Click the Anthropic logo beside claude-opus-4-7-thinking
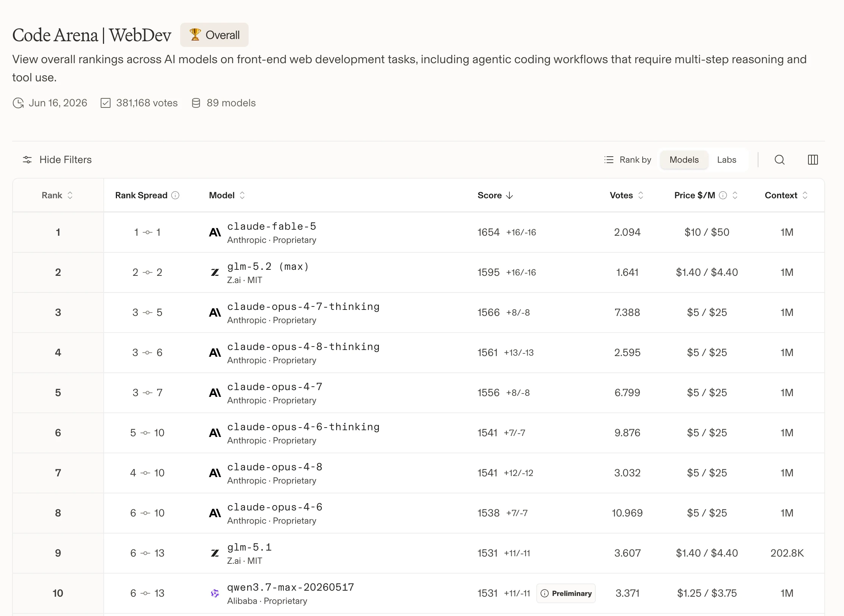 (215, 313)
